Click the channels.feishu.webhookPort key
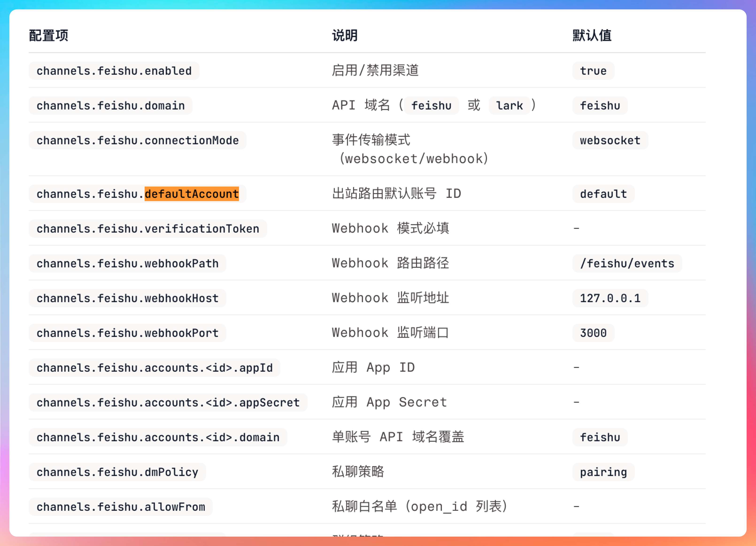Image resolution: width=756 pixels, height=546 pixels. [x=127, y=333]
